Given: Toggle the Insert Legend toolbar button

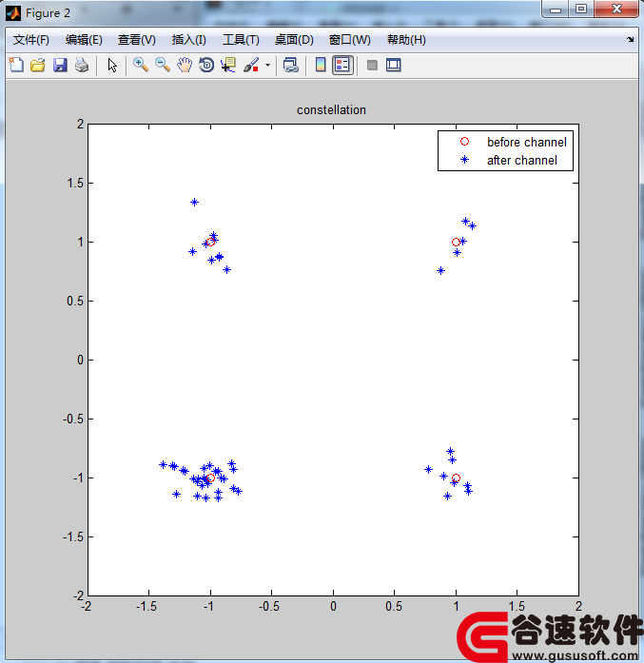Looking at the screenshot, I should click(x=342, y=65).
